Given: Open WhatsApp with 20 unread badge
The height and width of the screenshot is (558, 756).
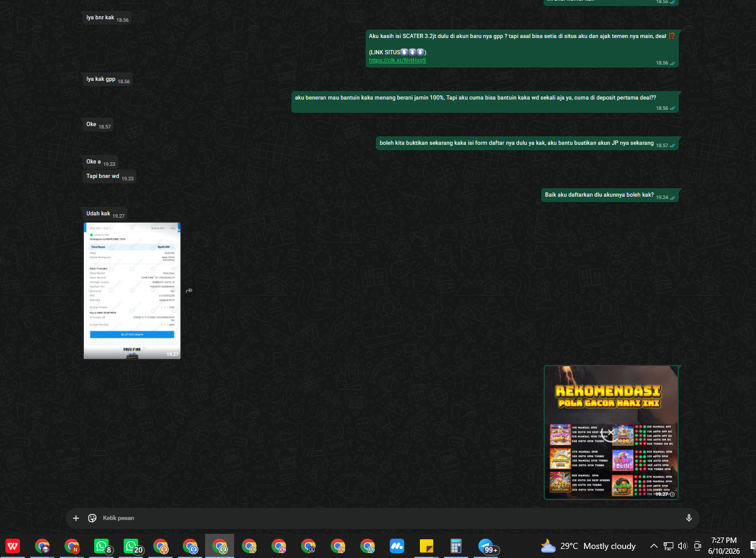Looking at the screenshot, I should 133,547.
